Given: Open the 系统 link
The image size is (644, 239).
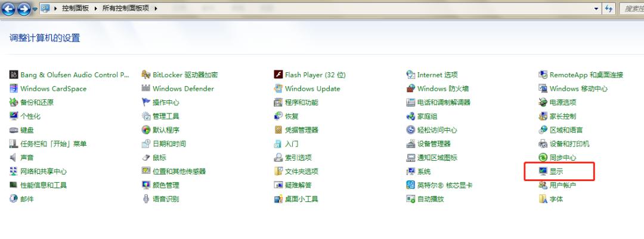Looking at the screenshot, I should pos(424,171).
